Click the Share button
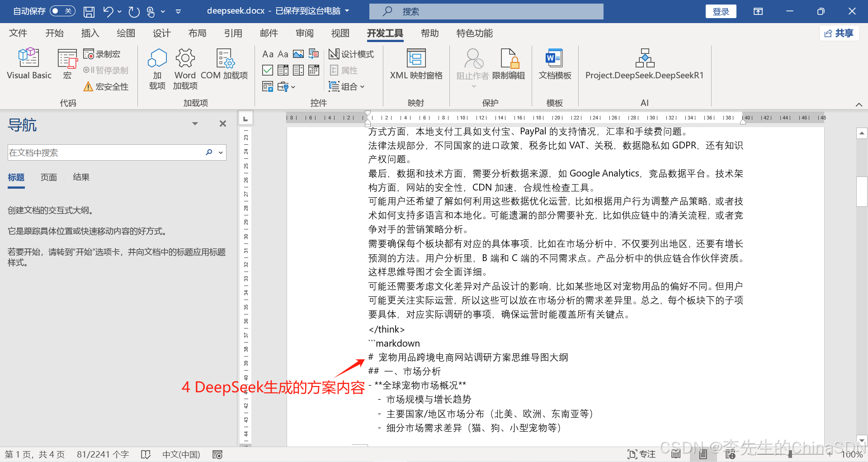The height and width of the screenshot is (462, 868). pos(839,33)
